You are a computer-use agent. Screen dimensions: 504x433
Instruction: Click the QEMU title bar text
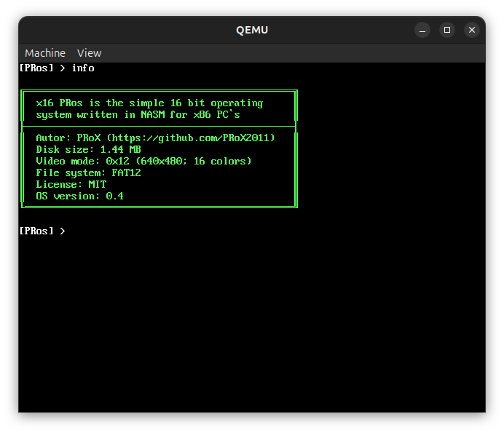252,30
